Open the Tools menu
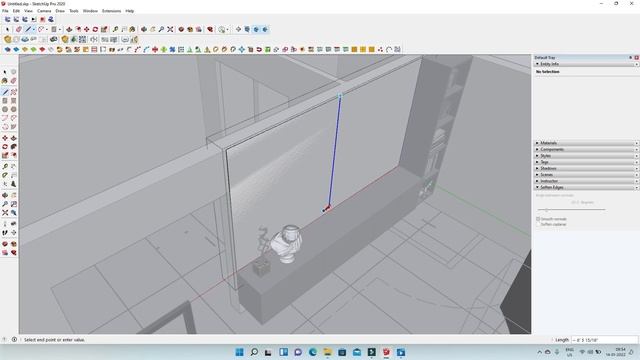 (x=73, y=11)
